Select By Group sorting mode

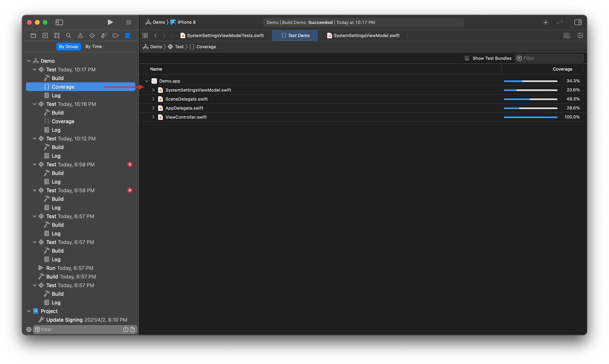(x=68, y=47)
